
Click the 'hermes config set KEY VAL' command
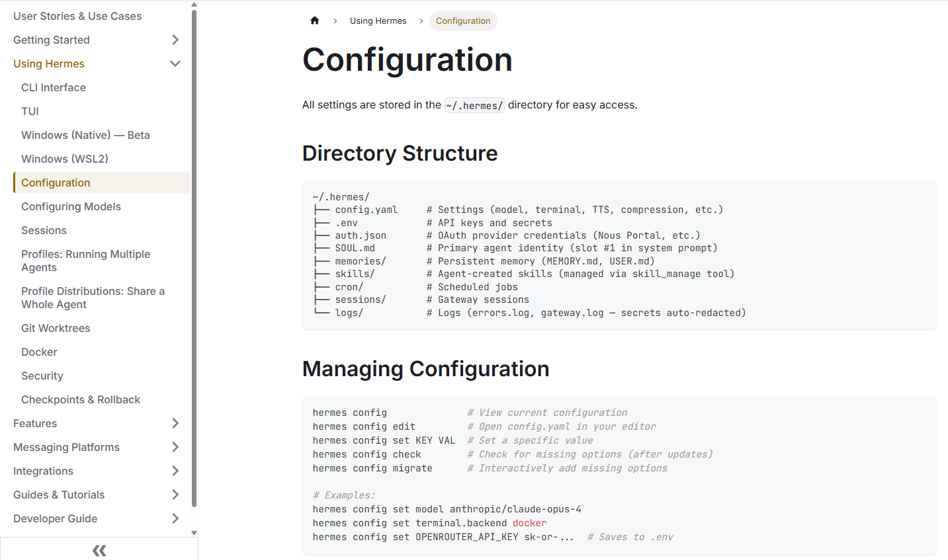click(x=384, y=440)
